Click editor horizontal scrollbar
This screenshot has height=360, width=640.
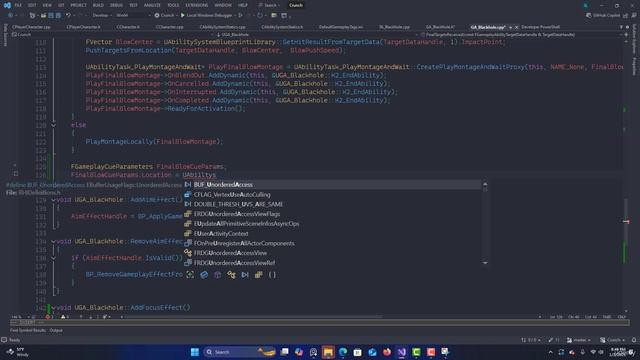(x=253, y=317)
